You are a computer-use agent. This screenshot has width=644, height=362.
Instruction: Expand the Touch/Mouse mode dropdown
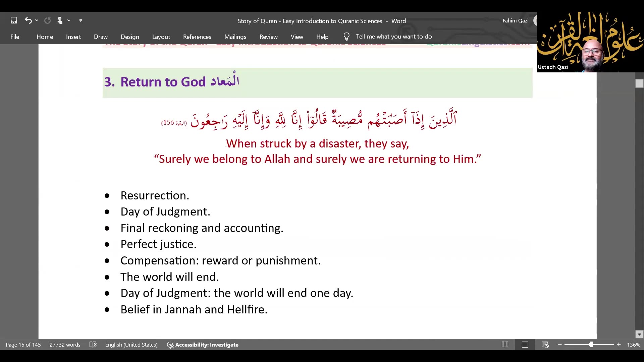[69, 20]
